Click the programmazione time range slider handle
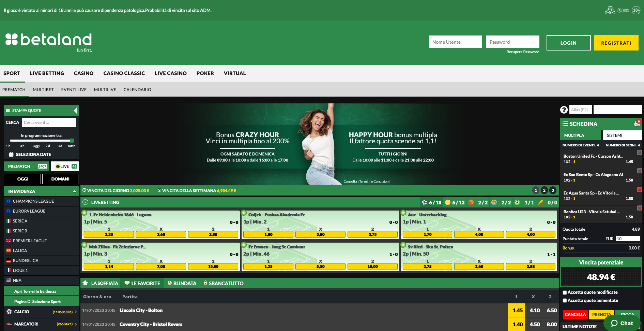This screenshot has width=644, height=331. click(72, 141)
